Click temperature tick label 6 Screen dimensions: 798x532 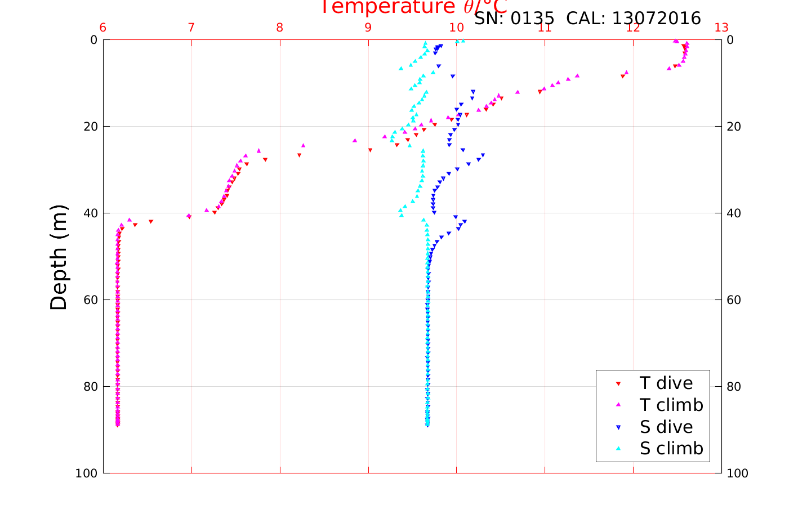click(103, 28)
